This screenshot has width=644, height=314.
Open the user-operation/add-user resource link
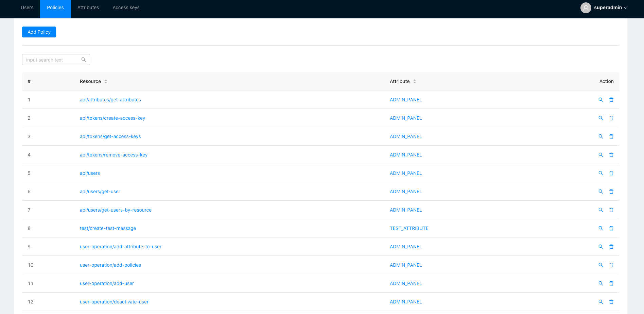click(x=107, y=283)
